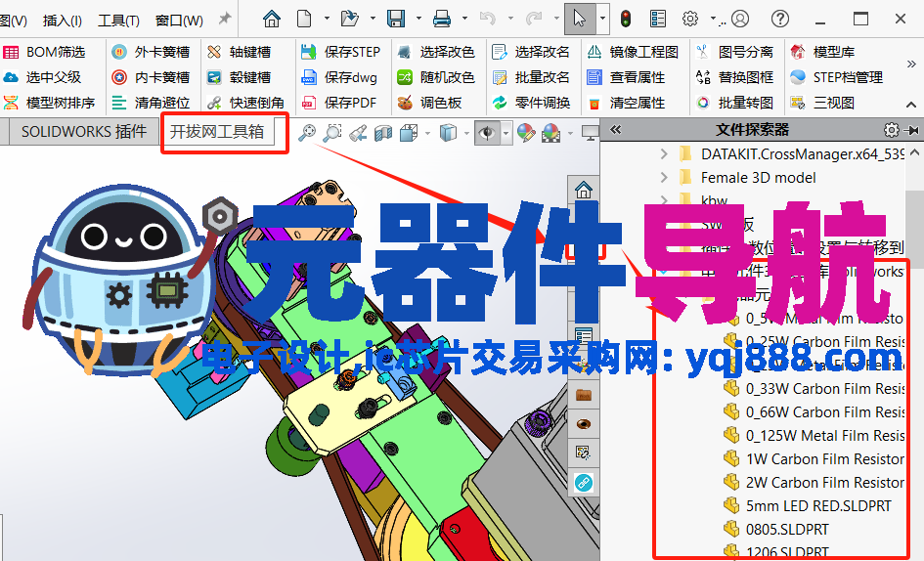Click 保存PDF button
This screenshot has height=561, width=924.
pos(339,103)
